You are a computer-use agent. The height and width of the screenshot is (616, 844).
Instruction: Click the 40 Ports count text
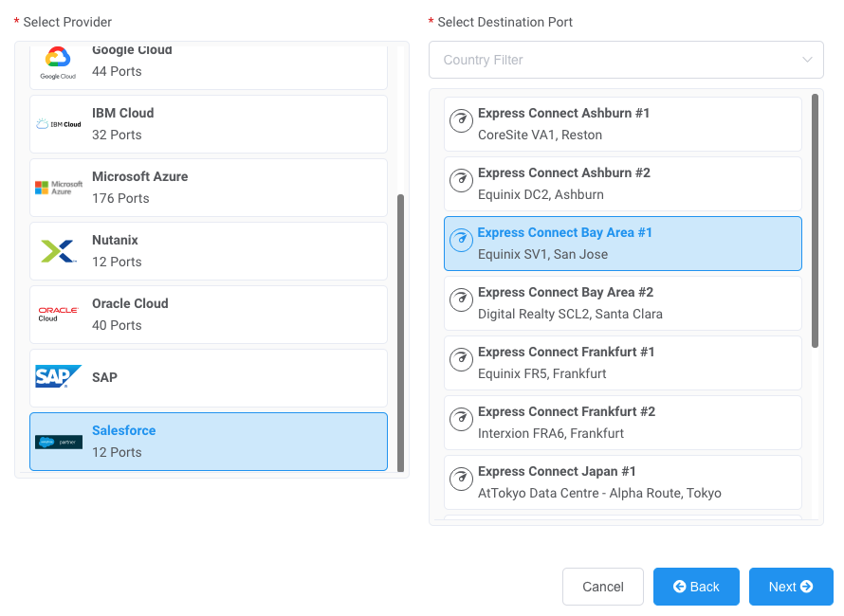(x=117, y=325)
